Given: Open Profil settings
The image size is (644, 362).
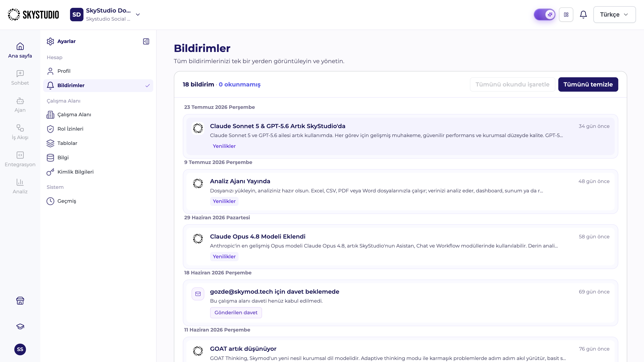Looking at the screenshot, I should coord(98,71).
